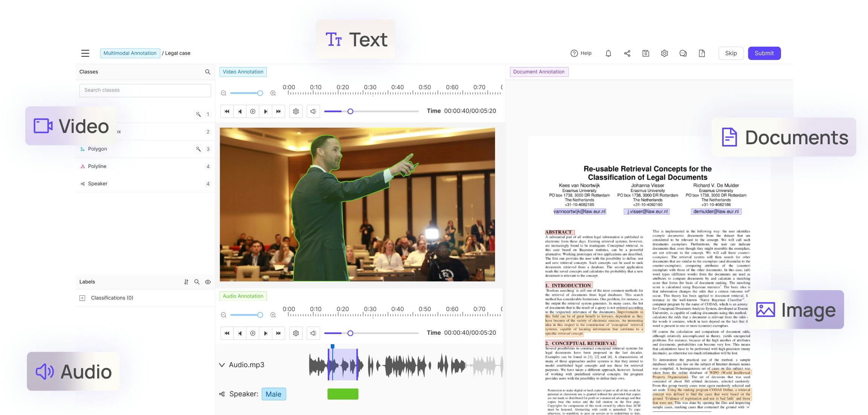Open the hamburger menu
The image size is (868, 415).
point(85,53)
